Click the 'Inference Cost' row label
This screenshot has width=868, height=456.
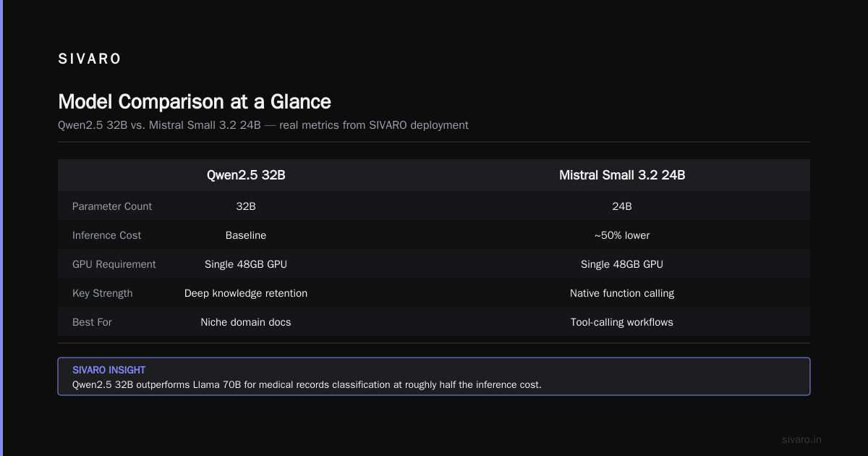(x=107, y=235)
